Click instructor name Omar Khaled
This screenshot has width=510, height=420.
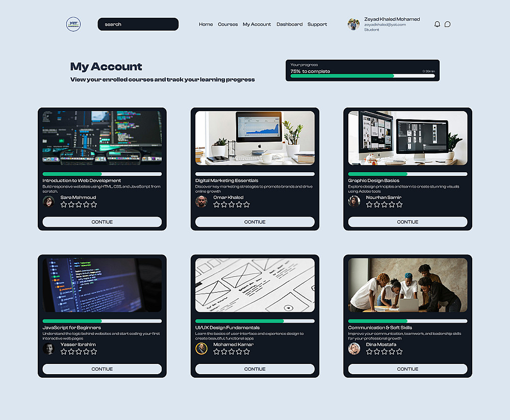point(228,197)
